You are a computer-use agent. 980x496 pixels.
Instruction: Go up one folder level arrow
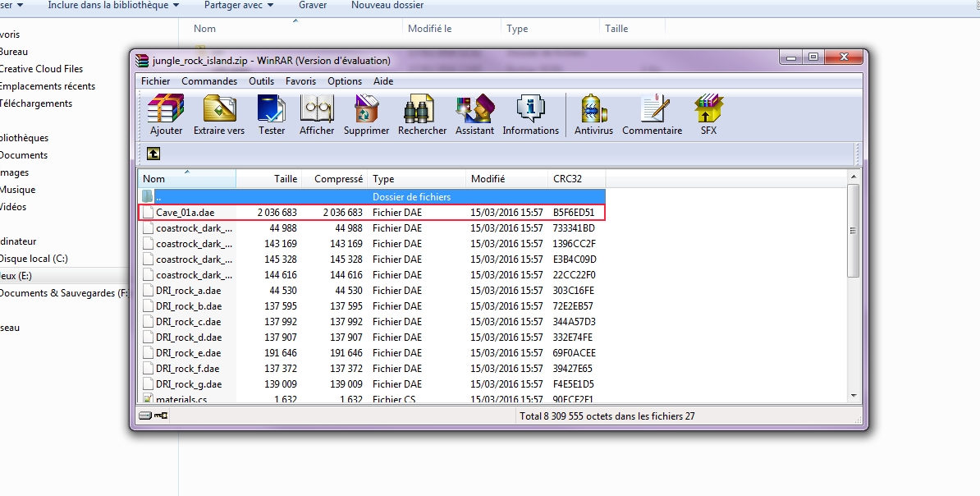[153, 154]
